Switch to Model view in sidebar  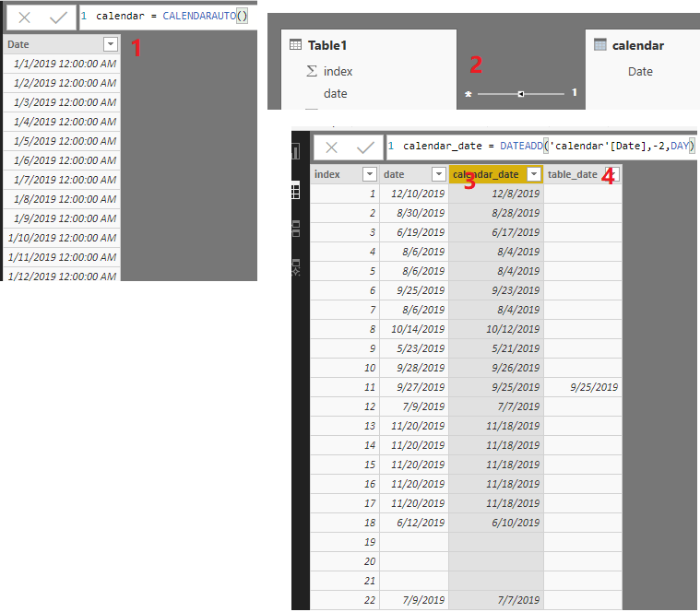(295, 229)
